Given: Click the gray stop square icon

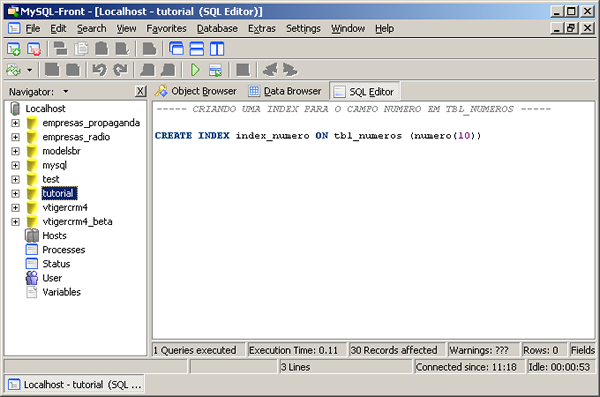Looking at the screenshot, I should pyautogui.click(x=243, y=70).
